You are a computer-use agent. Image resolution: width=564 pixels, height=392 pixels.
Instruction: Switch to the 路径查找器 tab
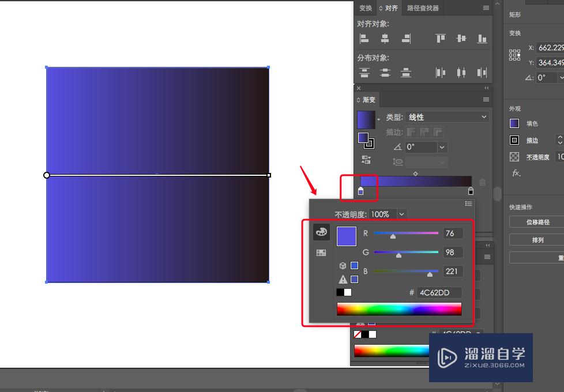(423, 8)
